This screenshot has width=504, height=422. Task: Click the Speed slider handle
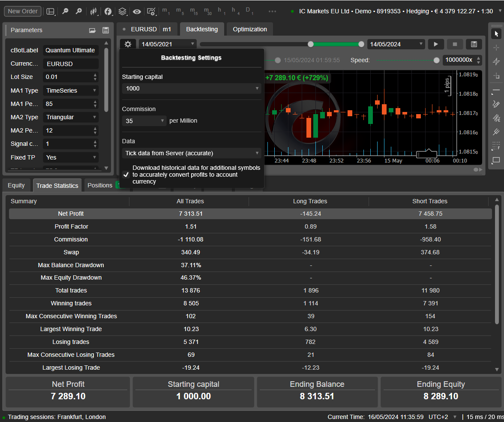436,60
